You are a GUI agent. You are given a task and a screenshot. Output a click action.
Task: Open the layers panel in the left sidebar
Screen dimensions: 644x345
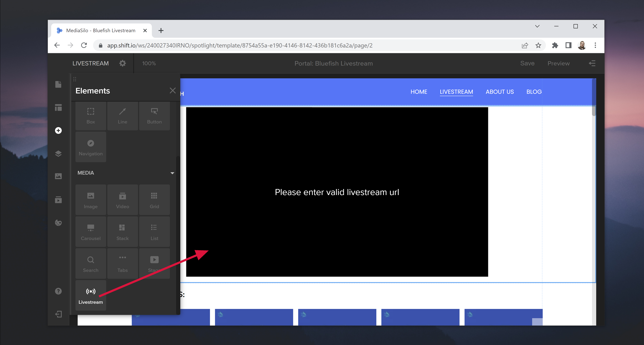pos(58,153)
